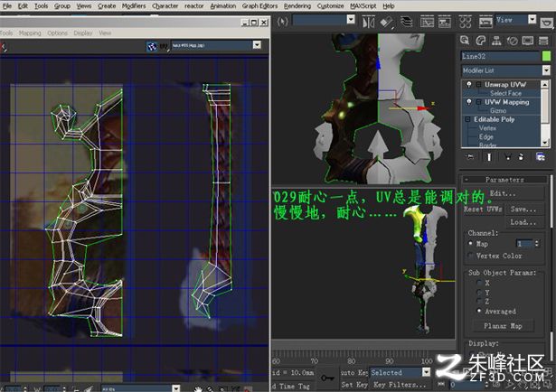556x392 pixels.
Task: Click Configure Modifier Sets icon
Action: click(x=541, y=157)
